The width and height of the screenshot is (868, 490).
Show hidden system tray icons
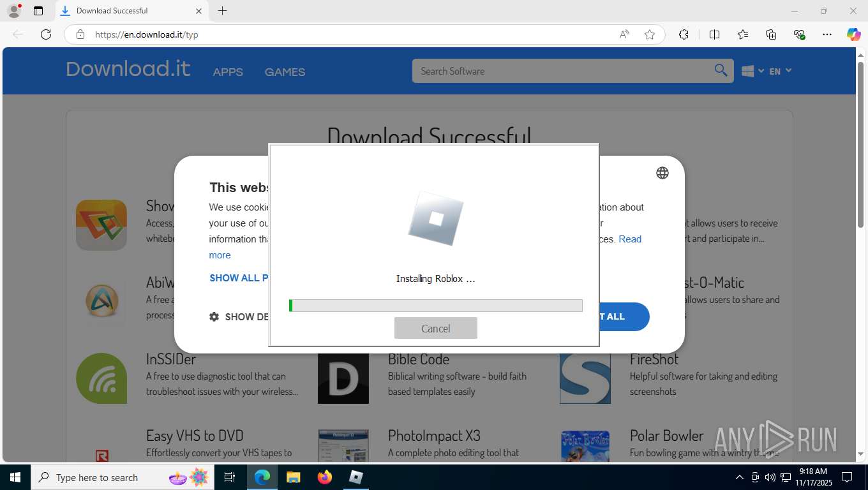[x=740, y=477]
